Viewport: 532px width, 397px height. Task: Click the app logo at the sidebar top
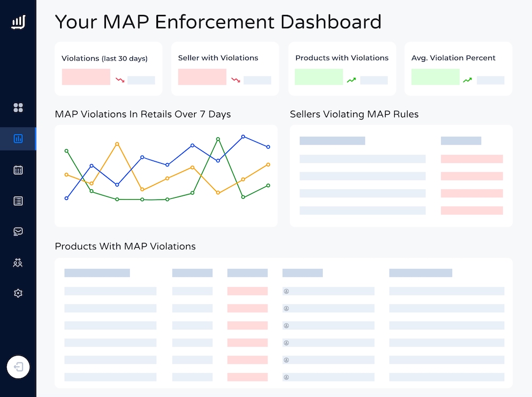click(x=18, y=21)
